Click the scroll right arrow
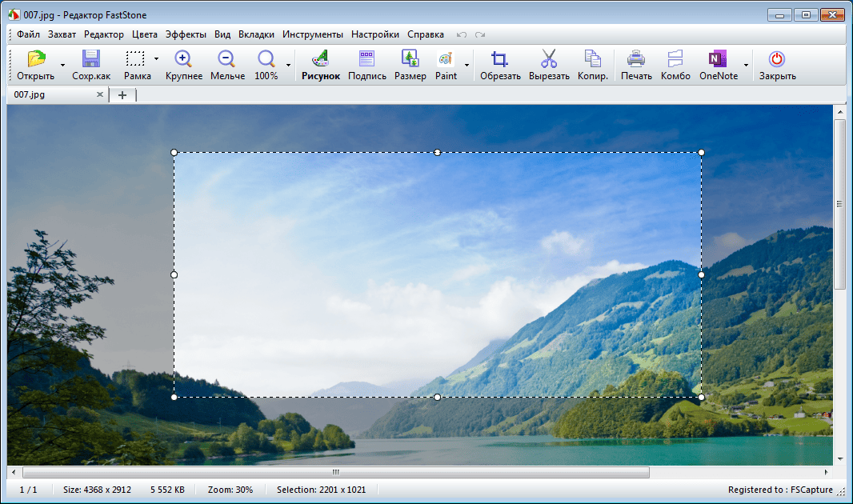The height and width of the screenshot is (504, 853). click(827, 472)
